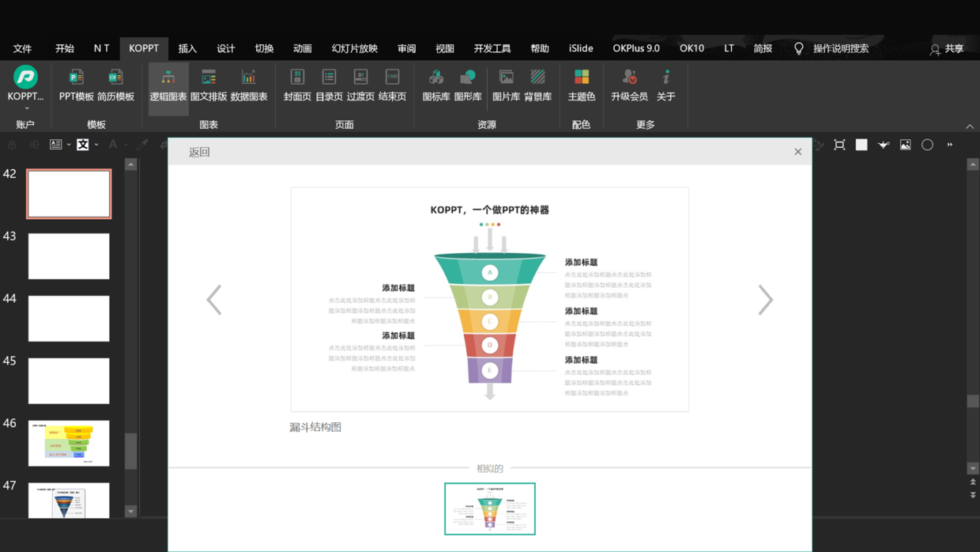Click 升级会员 upgrade membership
980x552 pixels.
click(x=629, y=85)
